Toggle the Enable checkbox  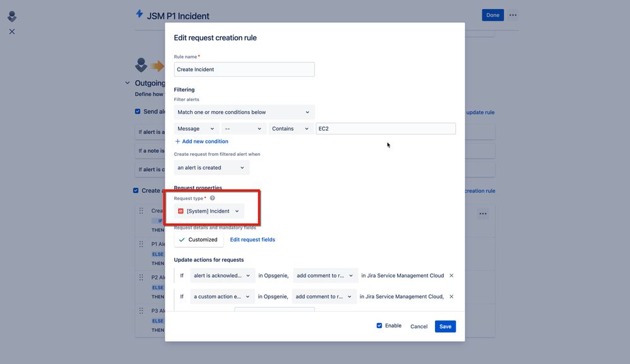tap(379, 326)
